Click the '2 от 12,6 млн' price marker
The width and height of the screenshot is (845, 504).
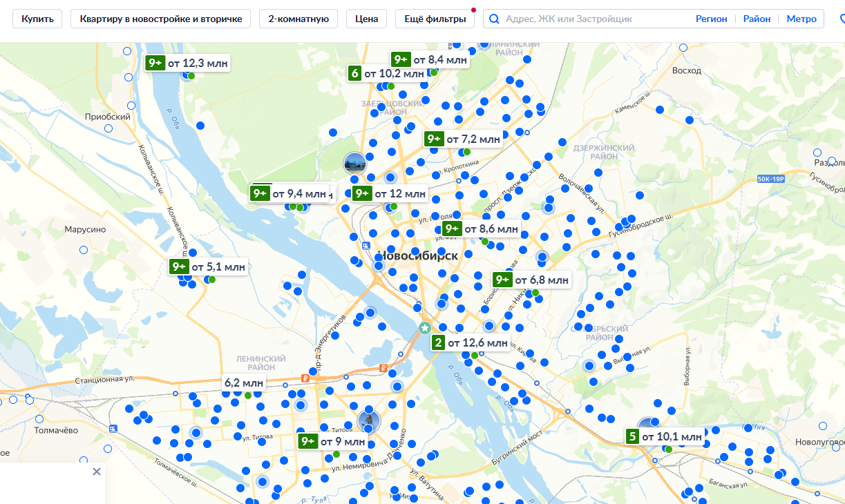click(x=471, y=342)
